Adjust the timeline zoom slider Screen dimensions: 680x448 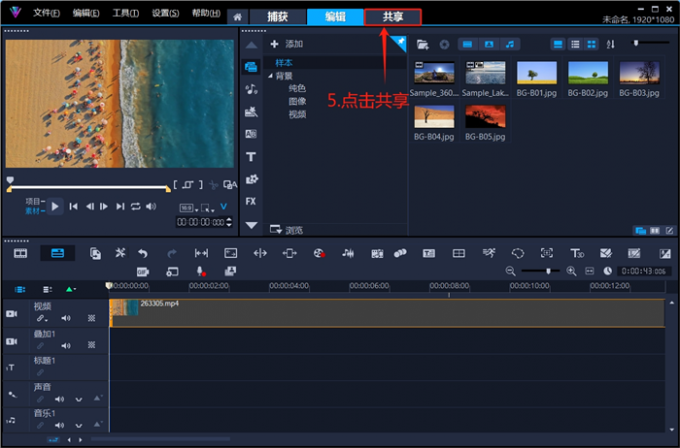(x=548, y=271)
